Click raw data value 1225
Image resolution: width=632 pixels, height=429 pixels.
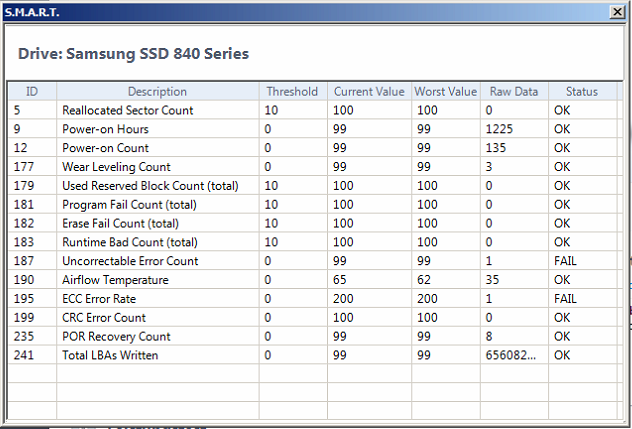tap(499, 129)
